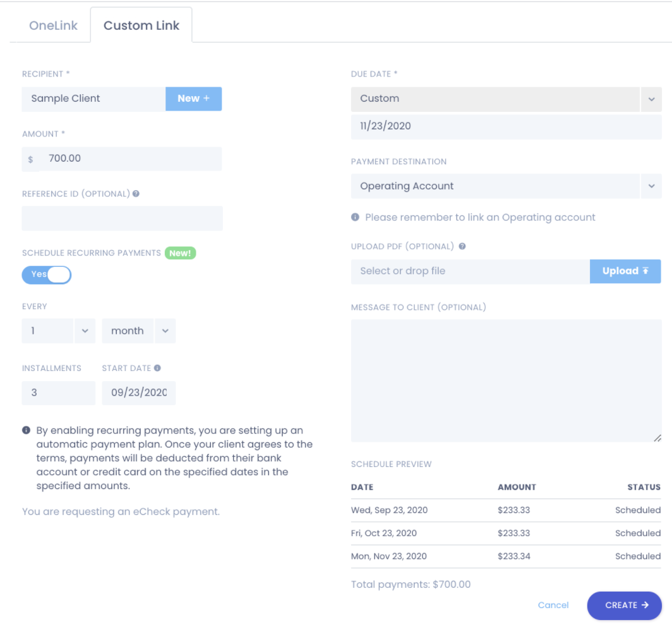Focus the Amount input field

tap(129, 159)
